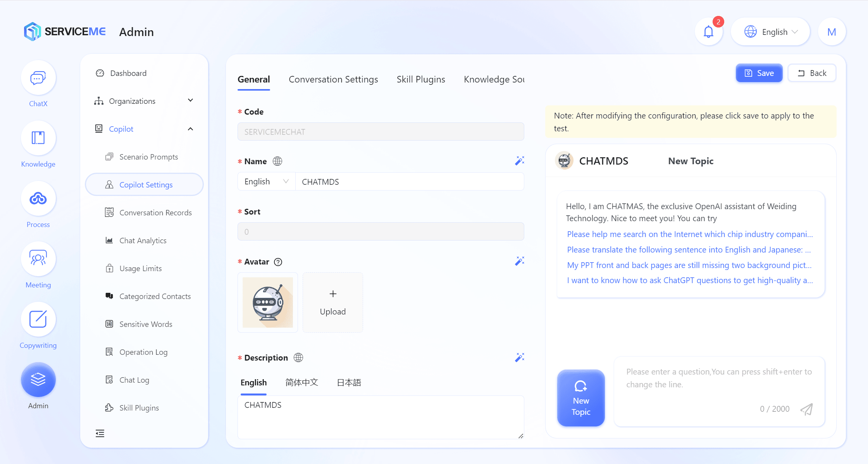This screenshot has height=464, width=868.
Task: Open the Copywriting sidebar icon
Action: pyautogui.click(x=38, y=319)
